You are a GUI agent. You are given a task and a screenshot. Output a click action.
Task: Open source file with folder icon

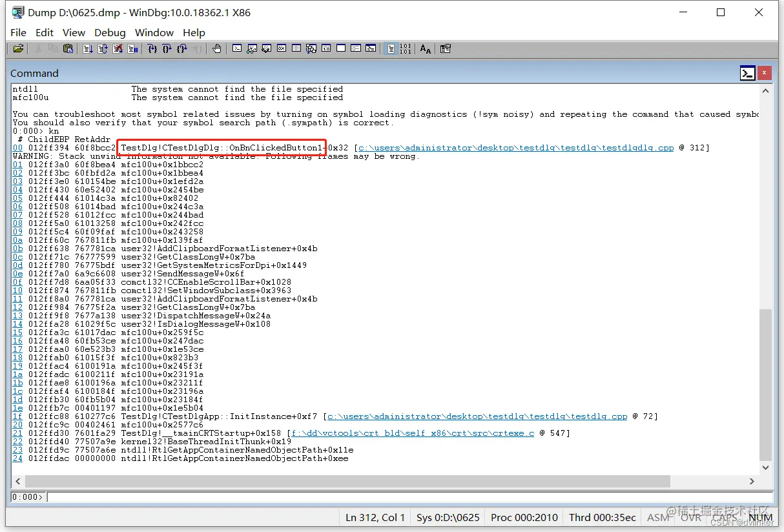tap(18, 48)
